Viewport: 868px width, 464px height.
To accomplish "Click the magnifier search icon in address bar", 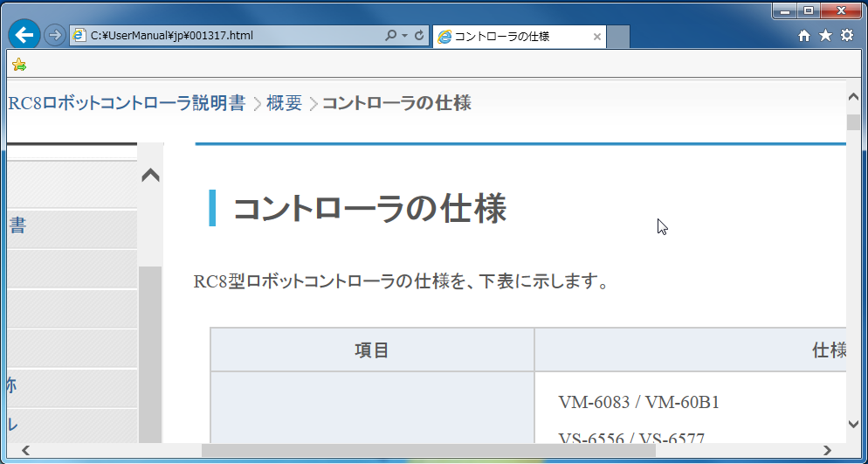I will click(x=391, y=36).
